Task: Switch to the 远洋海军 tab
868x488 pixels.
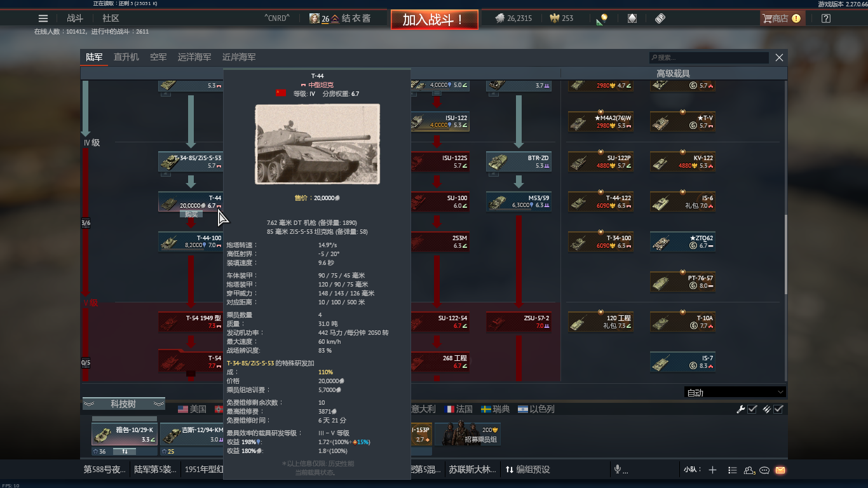Action: coord(194,57)
